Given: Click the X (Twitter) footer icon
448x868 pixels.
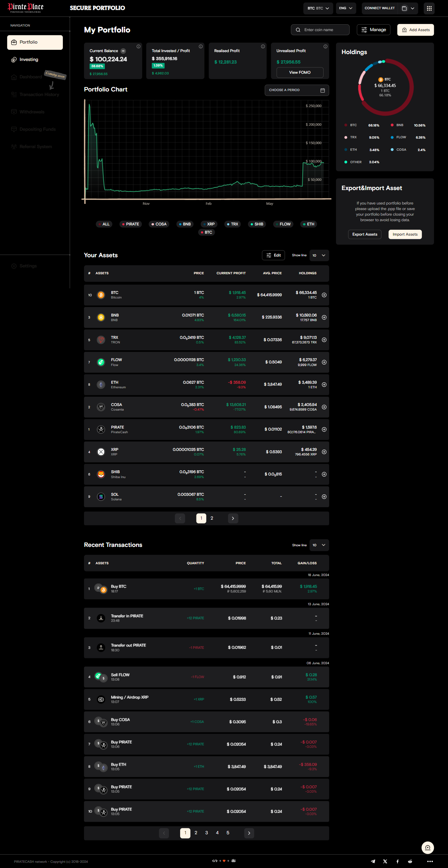Looking at the screenshot, I should tap(385, 861).
